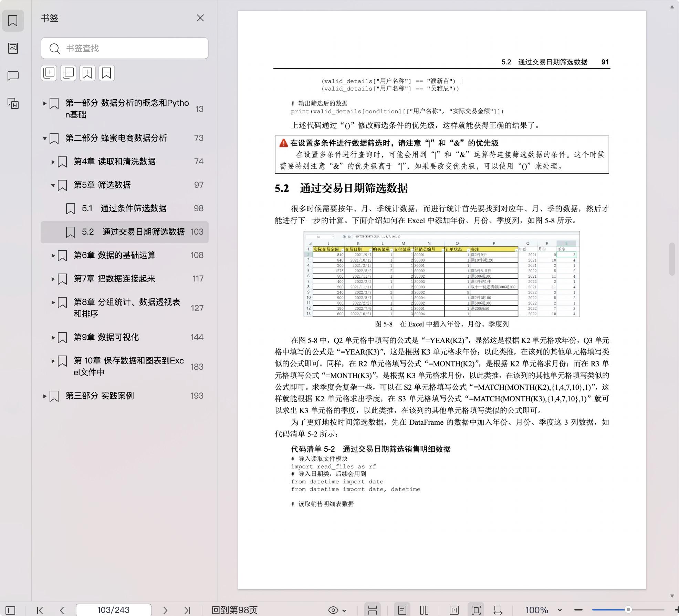679x616 pixels.
Task: Expand 第7章 把数据连接起来
Action: coord(53,279)
